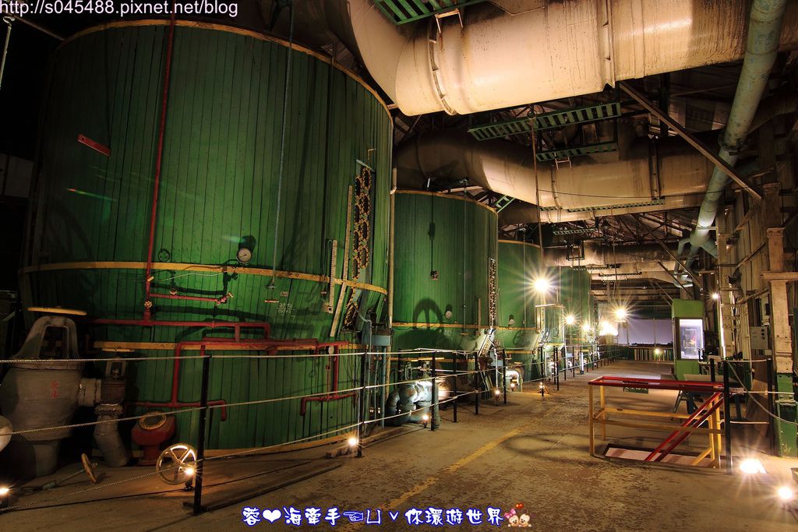Click the bright floor spotlight at bottom right
This screenshot has height=532, width=798.
point(750,466)
